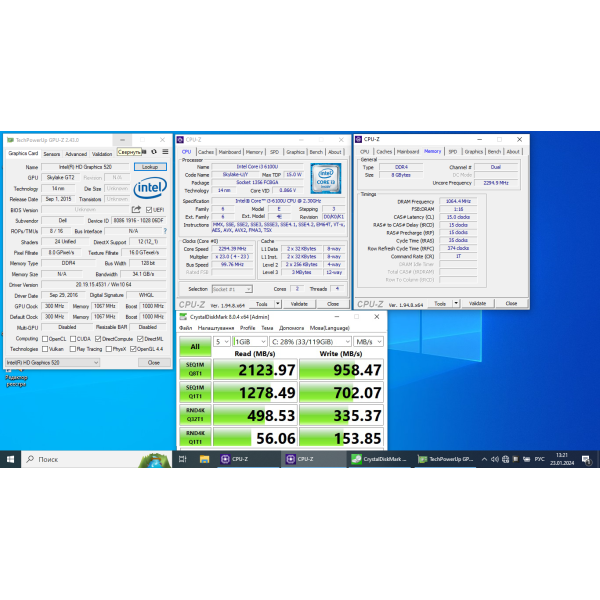Click the taskbar search box Поиск
Viewport: 600px width, 600px height.
click(x=98, y=459)
